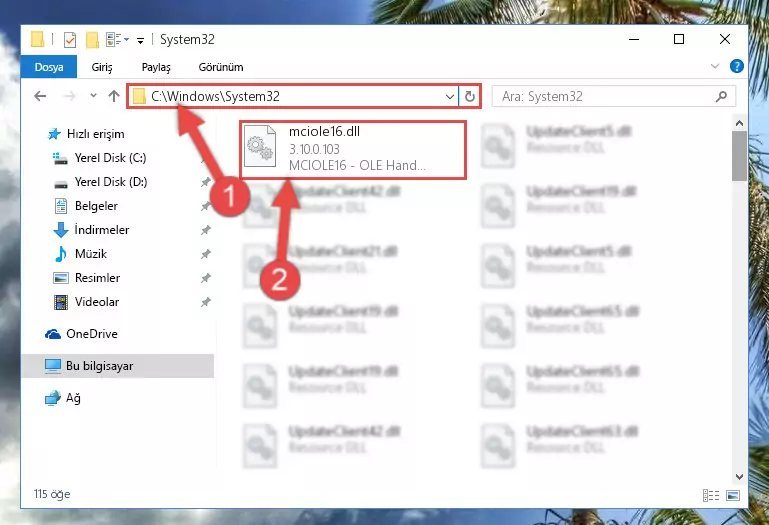Viewport: 769px width, 525px height.
Task: Click the folder icon in title bar
Action: (x=37, y=40)
